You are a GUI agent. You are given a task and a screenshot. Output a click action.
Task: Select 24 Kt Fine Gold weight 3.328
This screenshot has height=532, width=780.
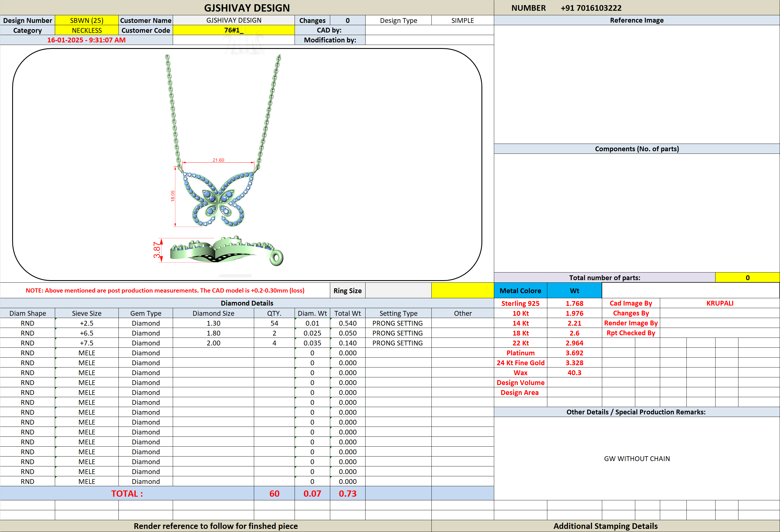(574, 363)
